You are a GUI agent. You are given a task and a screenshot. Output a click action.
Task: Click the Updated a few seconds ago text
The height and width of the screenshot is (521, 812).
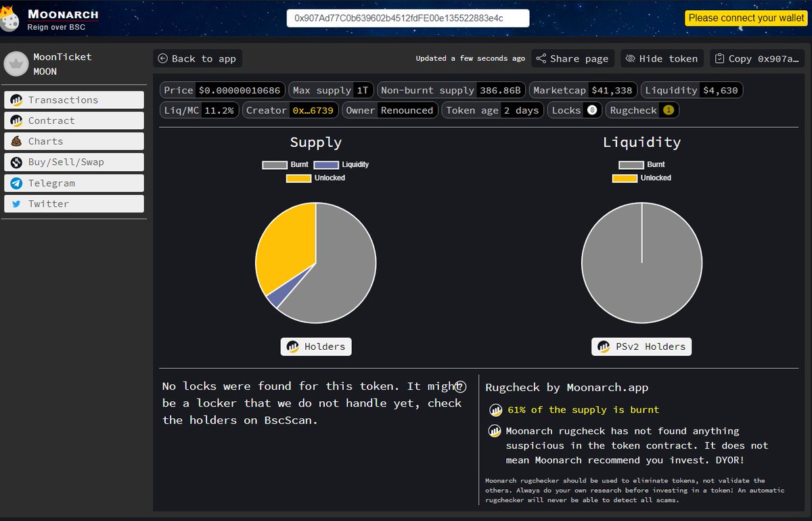(470, 58)
